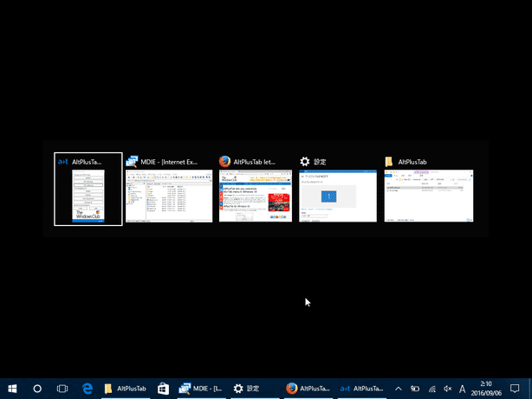
Task: Toggle the IME input mode A indicator
Action: point(462,389)
